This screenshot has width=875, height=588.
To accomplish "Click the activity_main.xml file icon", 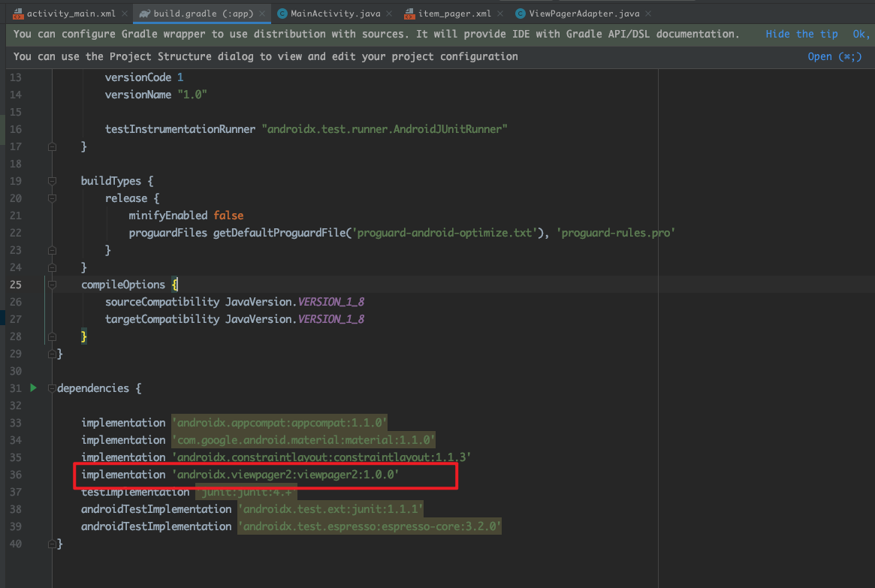I will click(x=19, y=14).
